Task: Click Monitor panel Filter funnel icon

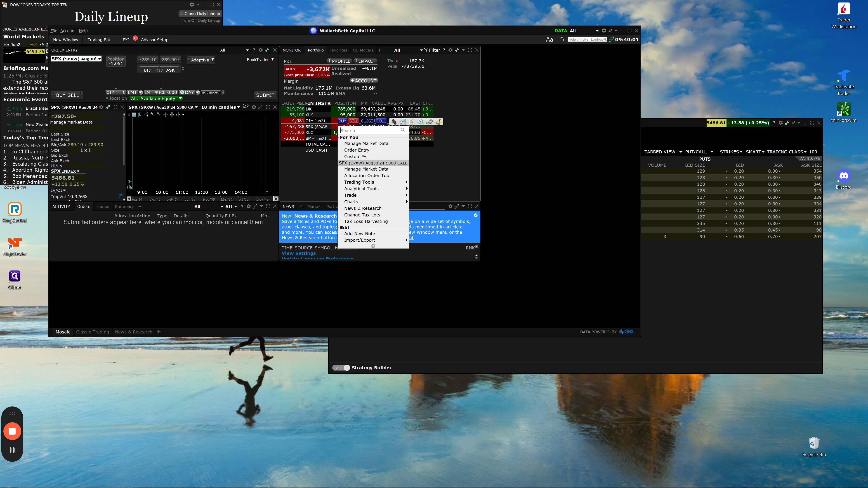Action: tap(426, 50)
